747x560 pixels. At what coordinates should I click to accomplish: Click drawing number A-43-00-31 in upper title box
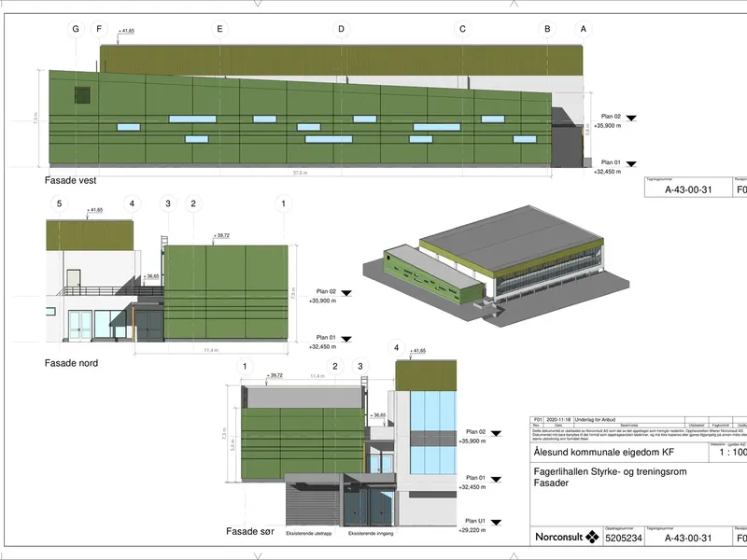coord(688,189)
